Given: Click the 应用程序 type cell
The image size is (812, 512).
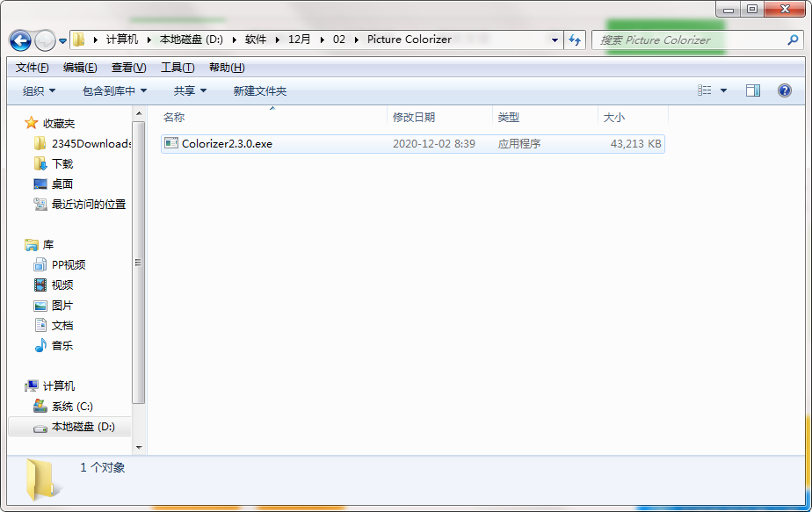Looking at the screenshot, I should pos(518,144).
